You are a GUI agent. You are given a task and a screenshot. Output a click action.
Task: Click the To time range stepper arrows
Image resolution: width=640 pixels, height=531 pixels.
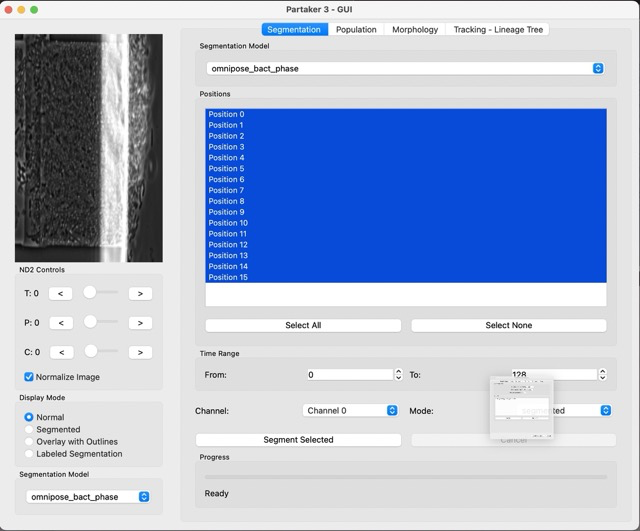point(602,375)
